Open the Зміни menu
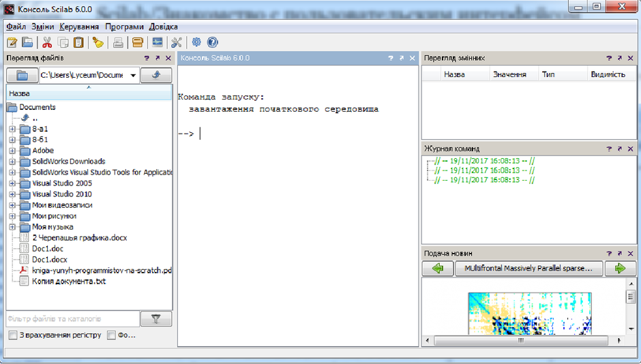 [42, 27]
